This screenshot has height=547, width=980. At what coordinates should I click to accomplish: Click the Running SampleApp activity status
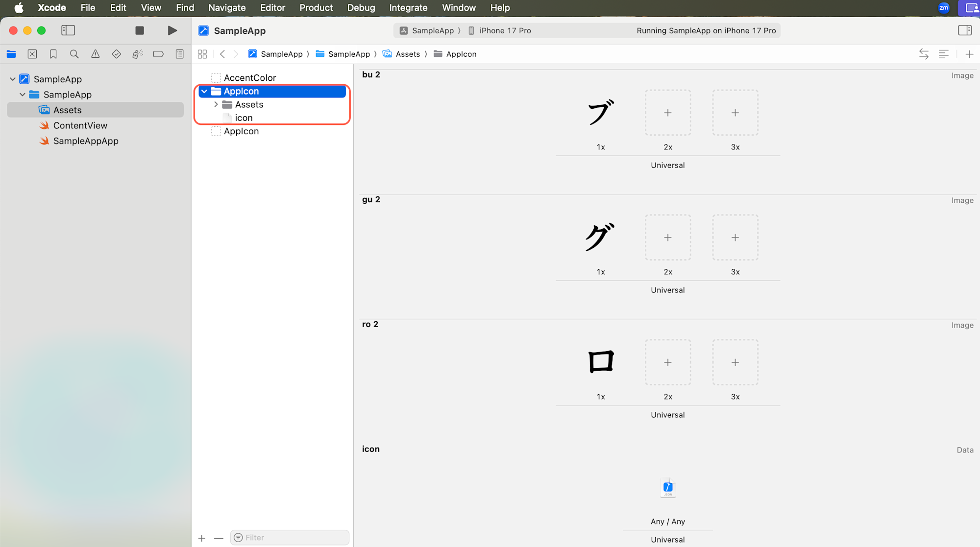tap(706, 30)
